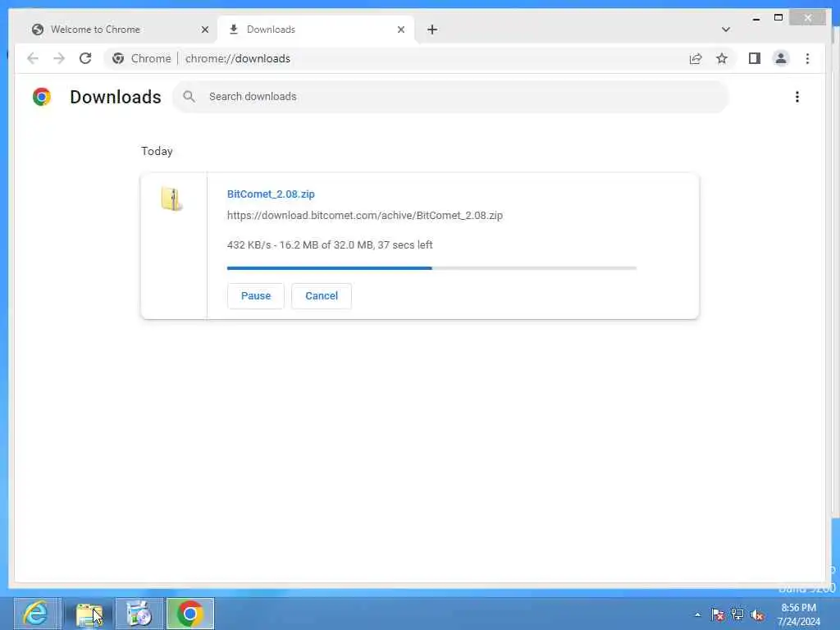Open the BitComet_2.08.zip file link
Screen dimensions: 840x630
271,194
